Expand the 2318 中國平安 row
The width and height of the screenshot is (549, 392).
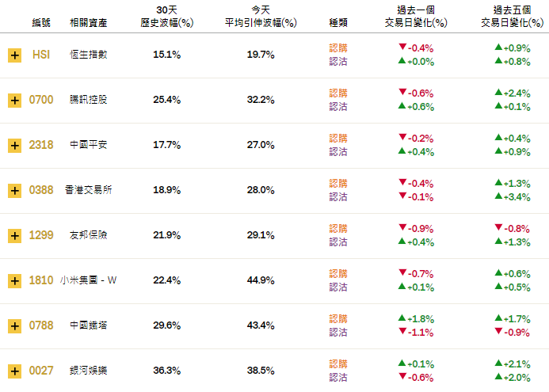[x=15, y=146]
